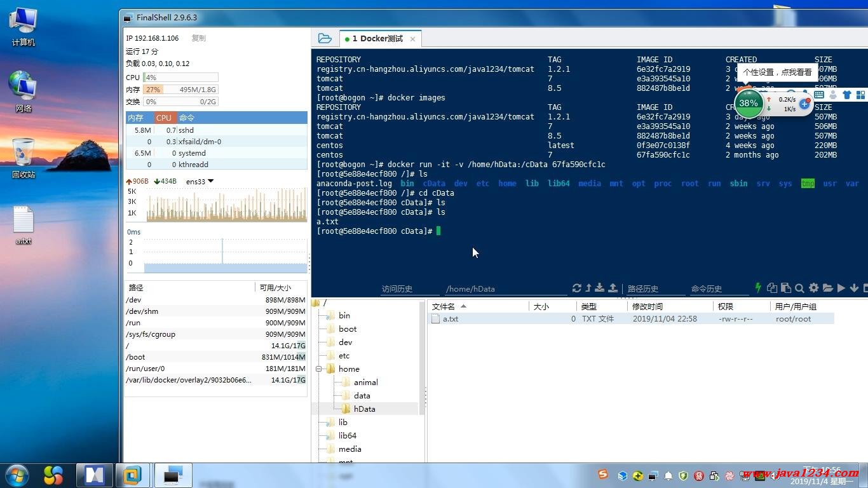
Task: Close the Docker测试 terminal tab
Action: click(x=412, y=39)
